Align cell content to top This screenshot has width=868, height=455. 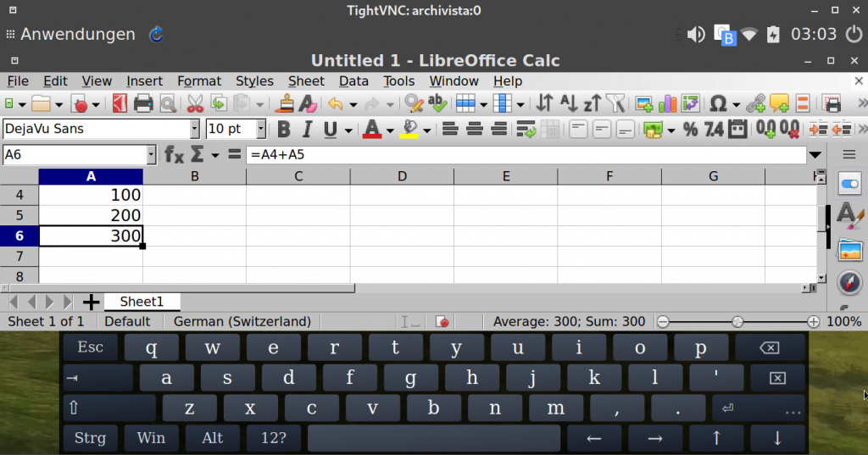tap(578, 130)
